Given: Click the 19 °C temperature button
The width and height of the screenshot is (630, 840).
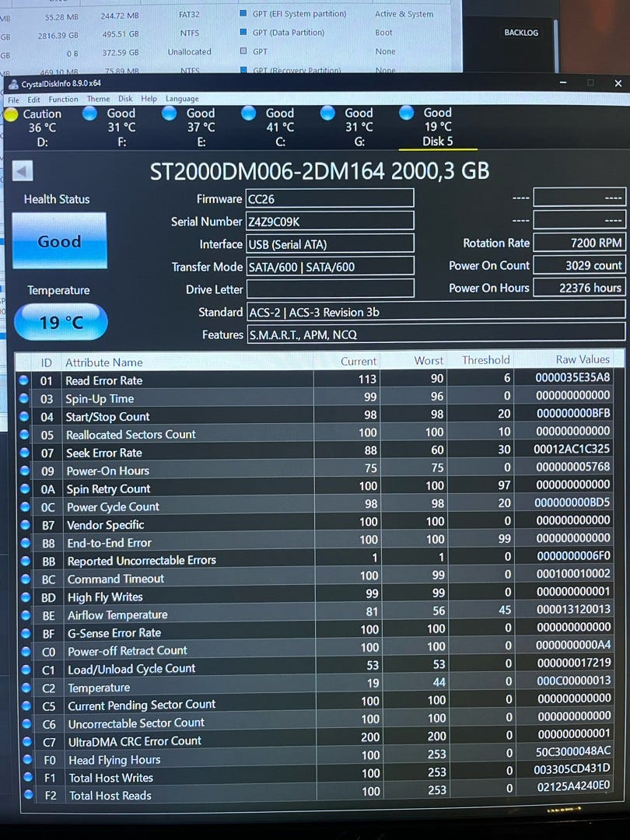Looking at the screenshot, I should click(x=61, y=322).
